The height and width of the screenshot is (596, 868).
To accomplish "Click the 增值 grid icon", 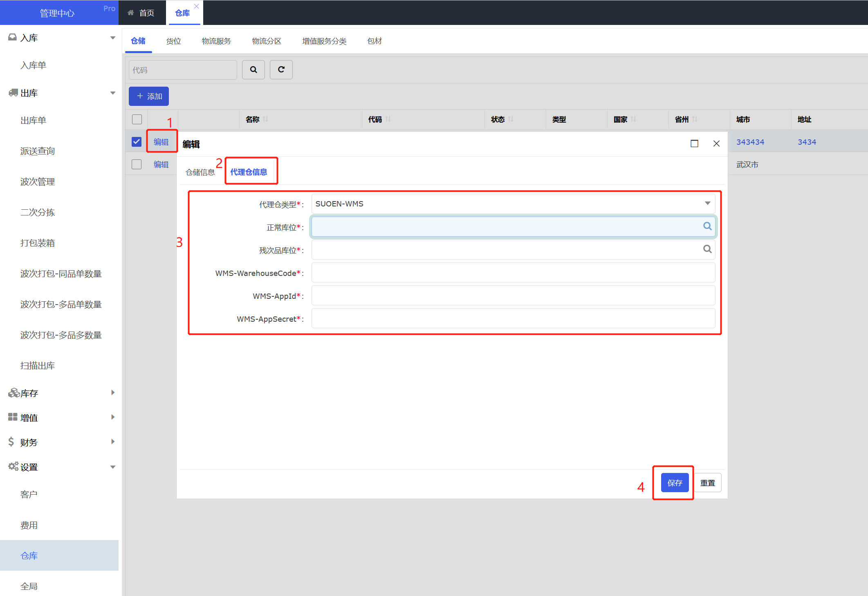I will pos(13,417).
